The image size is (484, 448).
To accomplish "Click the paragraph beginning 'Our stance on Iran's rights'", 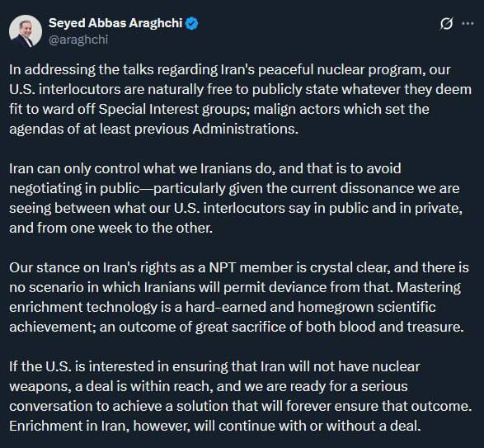I will (x=239, y=297).
